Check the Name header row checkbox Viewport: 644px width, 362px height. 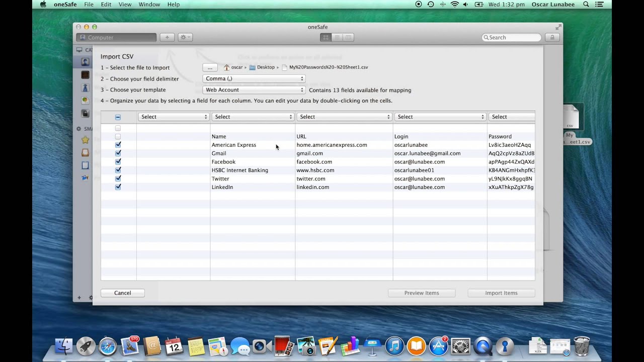tap(118, 137)
